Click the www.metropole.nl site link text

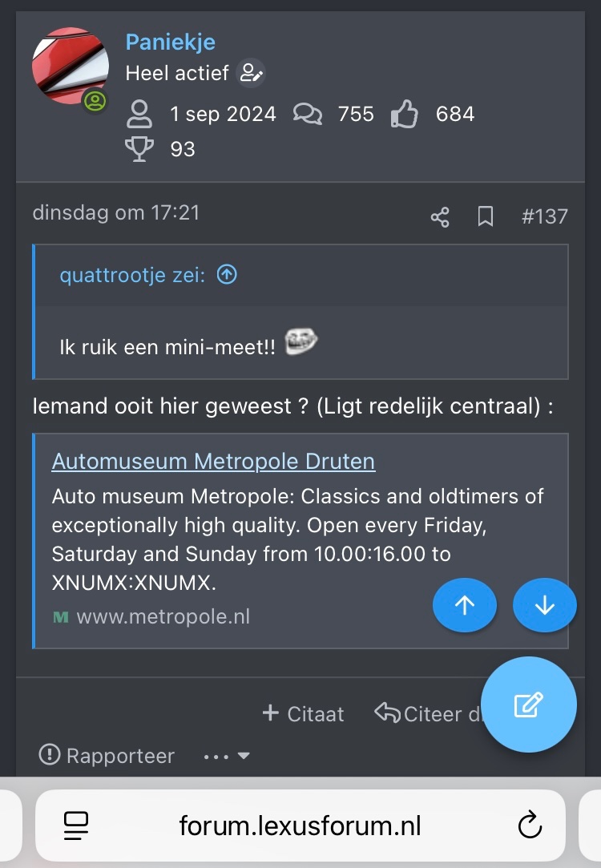[x=163, y=616]
